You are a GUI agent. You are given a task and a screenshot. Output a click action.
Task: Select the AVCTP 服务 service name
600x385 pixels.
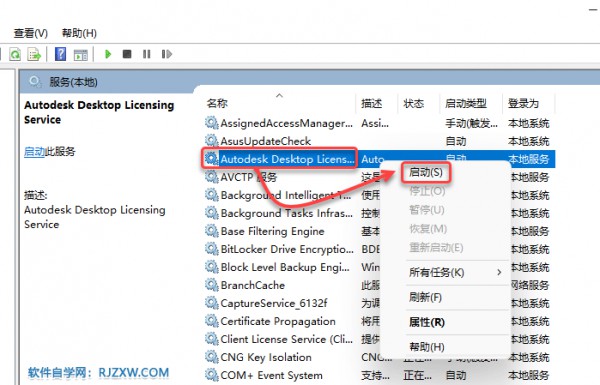249,177
